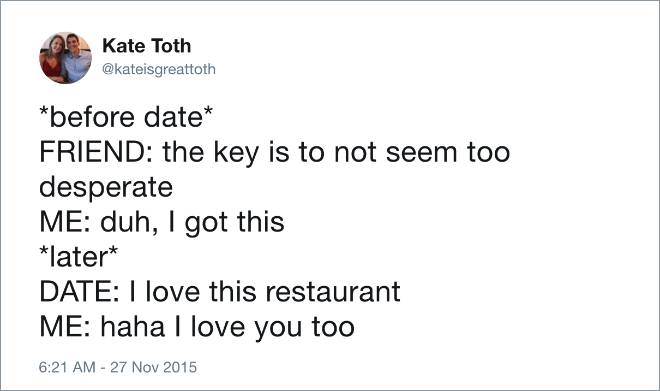Click the word FRIEND: in the tweet
The width and height of the screenshot is (660, 391).
point(98,152)
